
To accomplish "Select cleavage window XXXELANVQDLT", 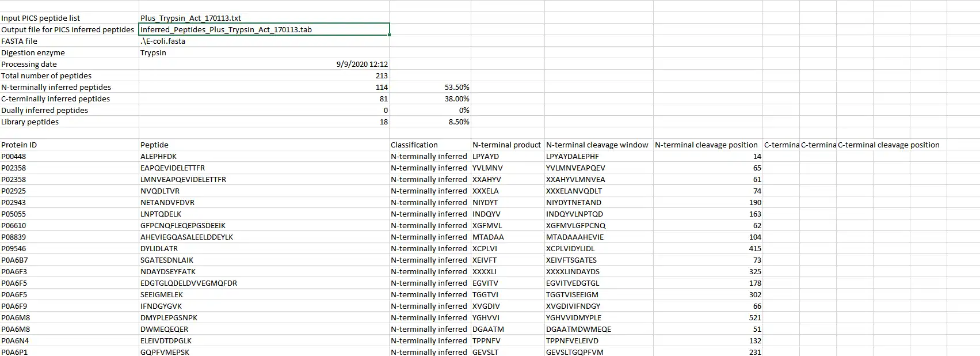I will tap(598, 191).
